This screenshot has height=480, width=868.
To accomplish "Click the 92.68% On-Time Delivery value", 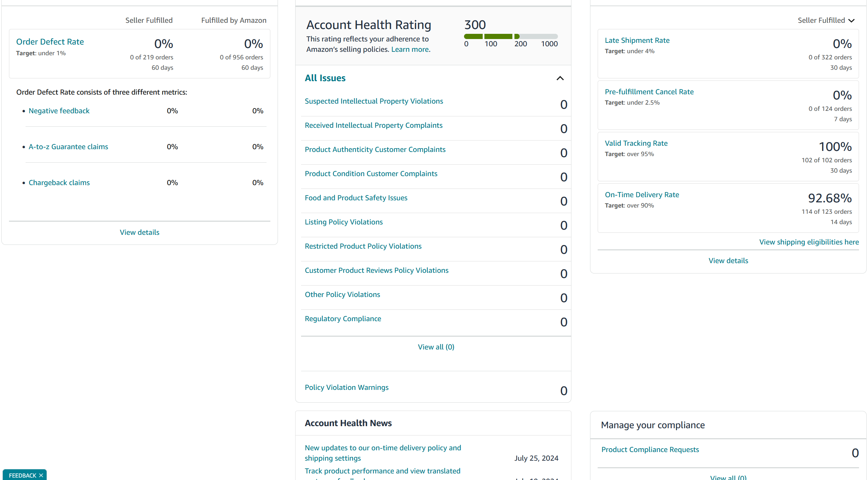I will point(830,198).
